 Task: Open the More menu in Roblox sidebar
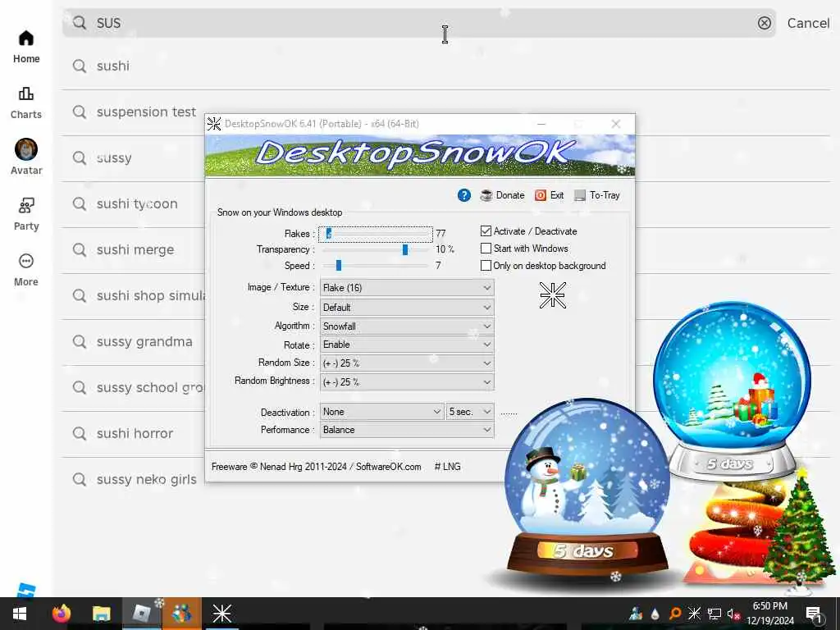pyautogui.click(x=25, y=269)
